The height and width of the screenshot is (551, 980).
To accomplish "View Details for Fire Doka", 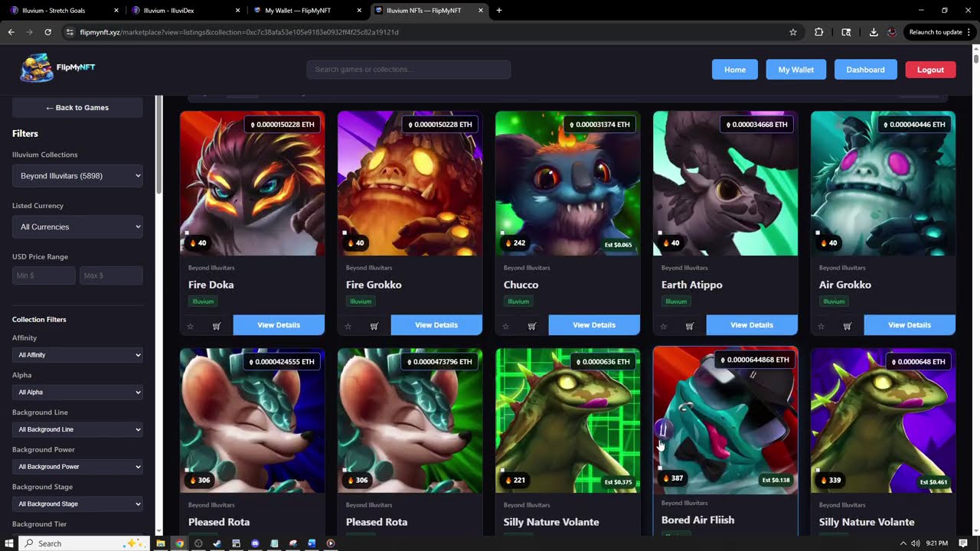I will [279, 325].
